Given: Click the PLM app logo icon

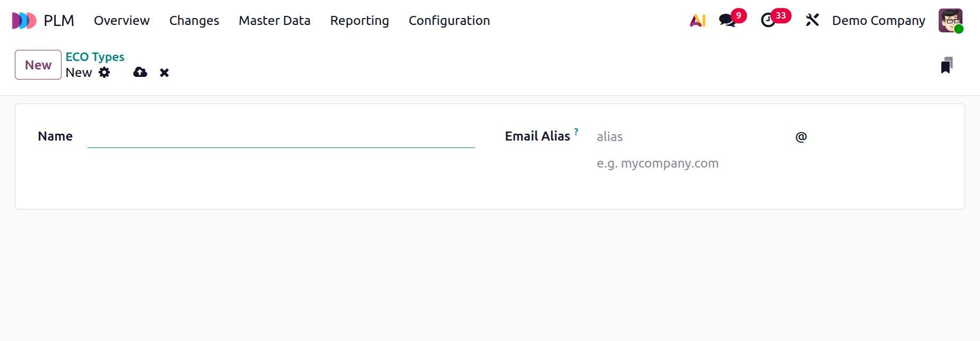Looking at the screenshot, I should coord(24,21).
